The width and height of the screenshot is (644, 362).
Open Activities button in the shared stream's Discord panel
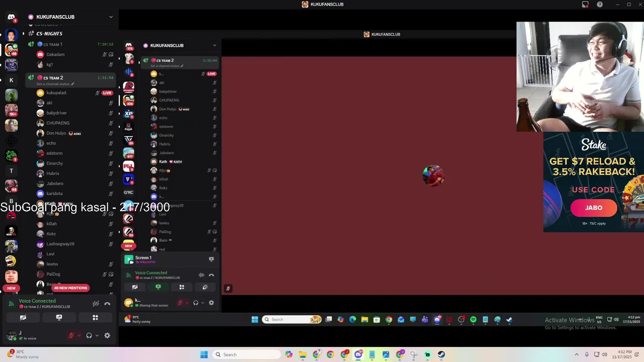point(182,287)
